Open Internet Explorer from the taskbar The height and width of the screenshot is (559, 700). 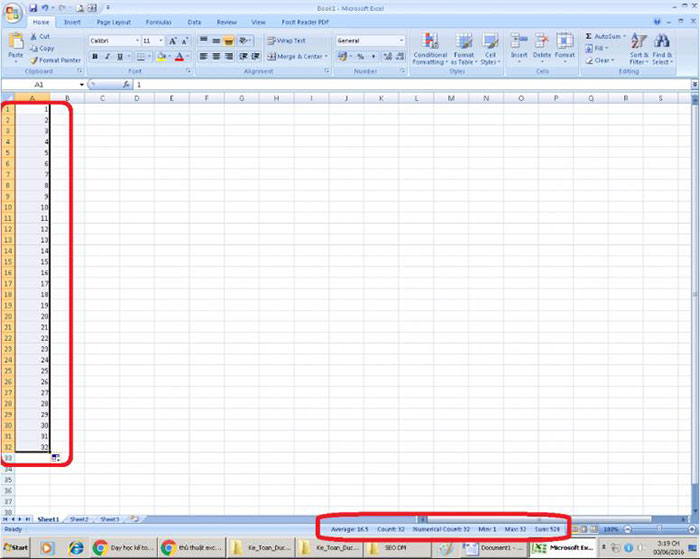tap(76, 547)
